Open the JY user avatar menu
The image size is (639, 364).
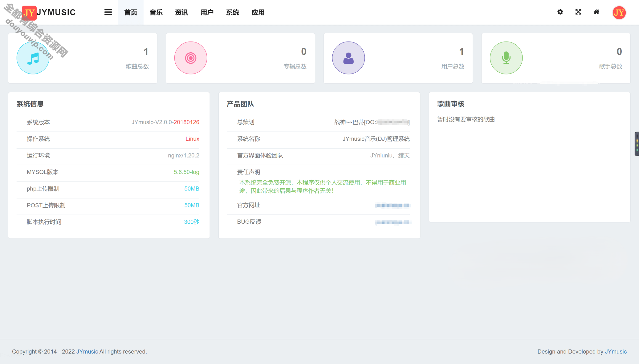click(x=619, y=13)
